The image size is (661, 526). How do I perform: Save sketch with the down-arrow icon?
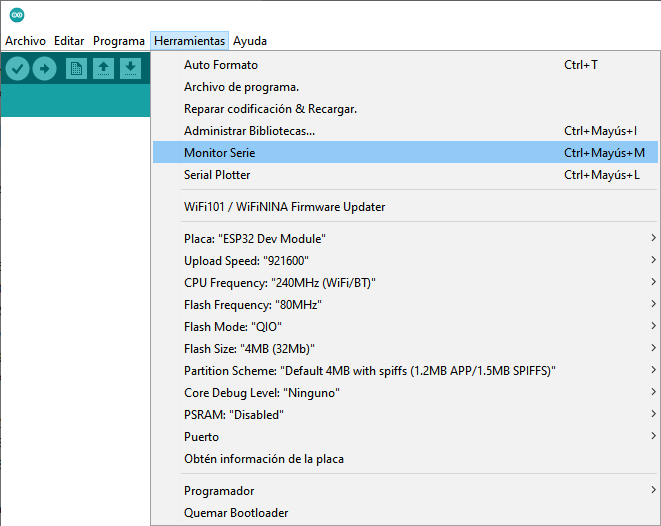click(130, 68)
